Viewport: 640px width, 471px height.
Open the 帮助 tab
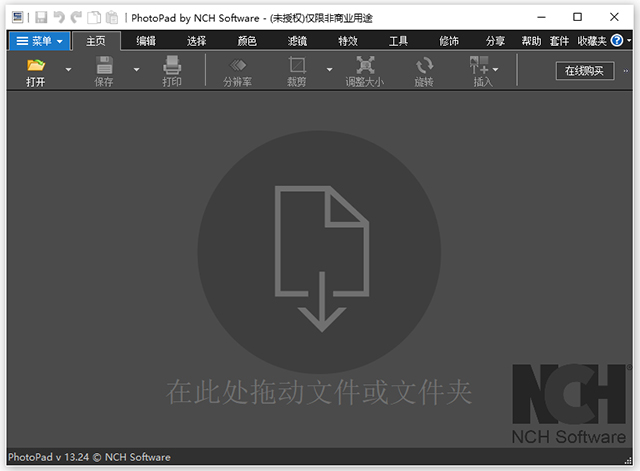point(531,41)
